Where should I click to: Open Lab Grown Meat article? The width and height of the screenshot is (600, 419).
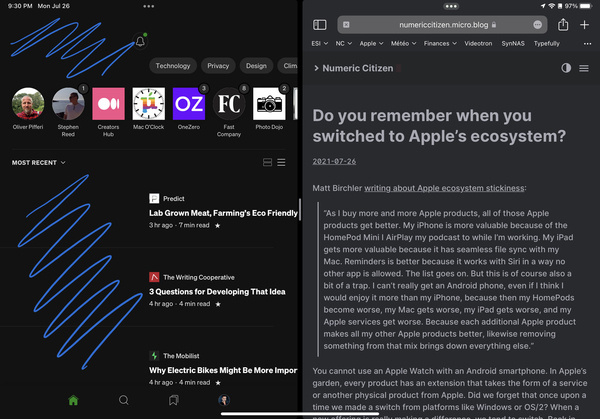(223, 213)
